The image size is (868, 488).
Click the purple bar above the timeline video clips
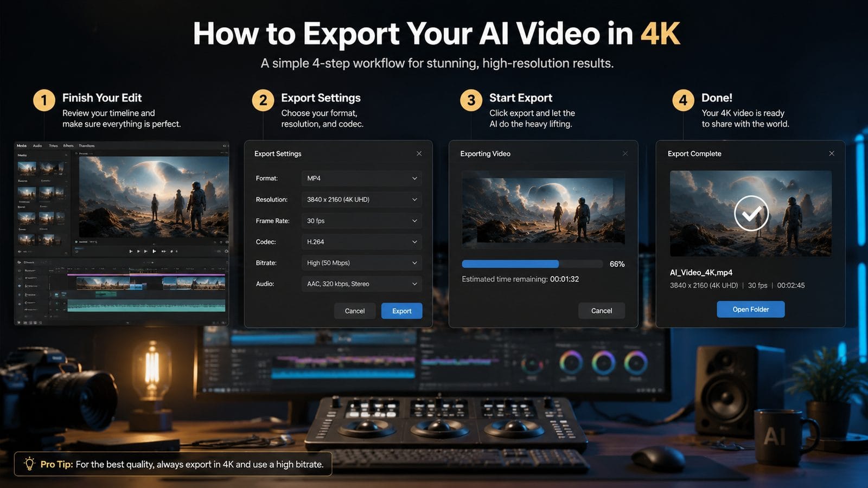point(146,275)
